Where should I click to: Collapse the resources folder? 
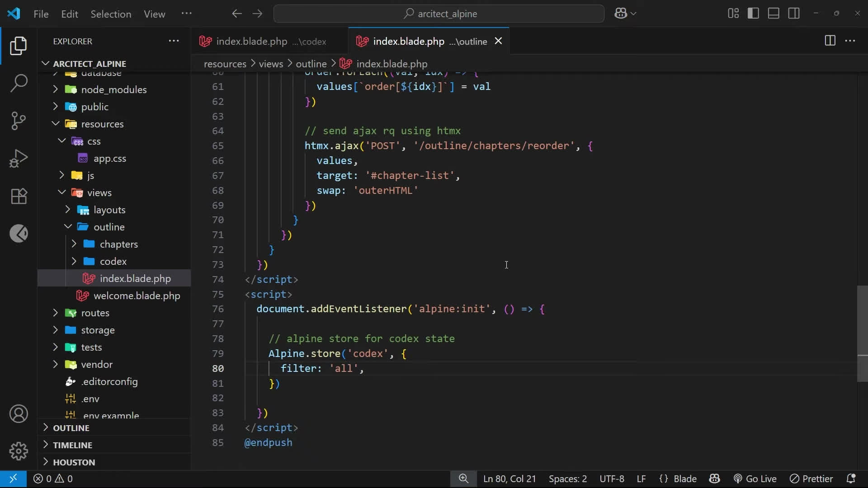tap(102, 124)
